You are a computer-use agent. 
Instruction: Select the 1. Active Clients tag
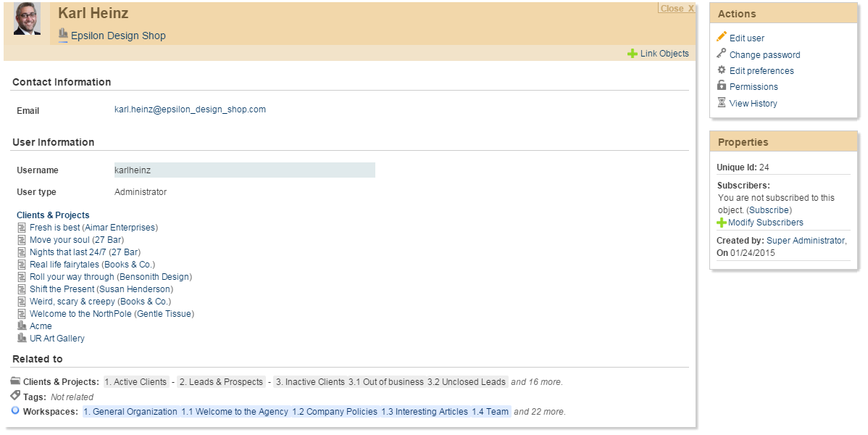(136, 382)
